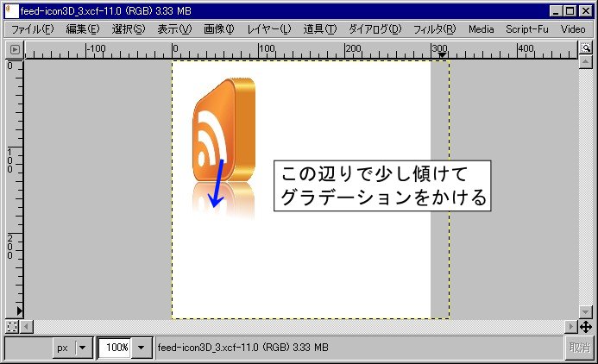Click the 100% zoom input field

[115, 348]
